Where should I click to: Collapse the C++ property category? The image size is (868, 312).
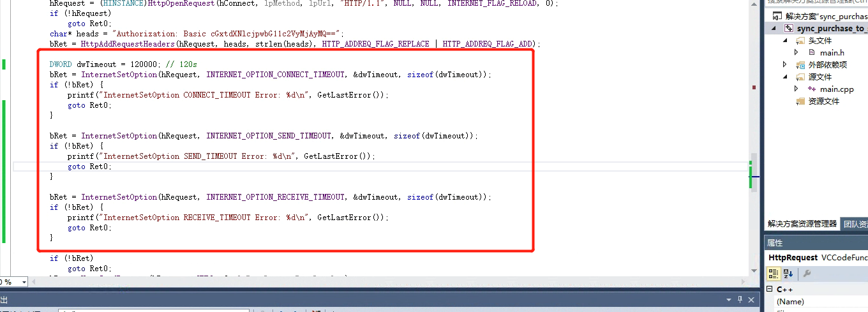[770, 290]
